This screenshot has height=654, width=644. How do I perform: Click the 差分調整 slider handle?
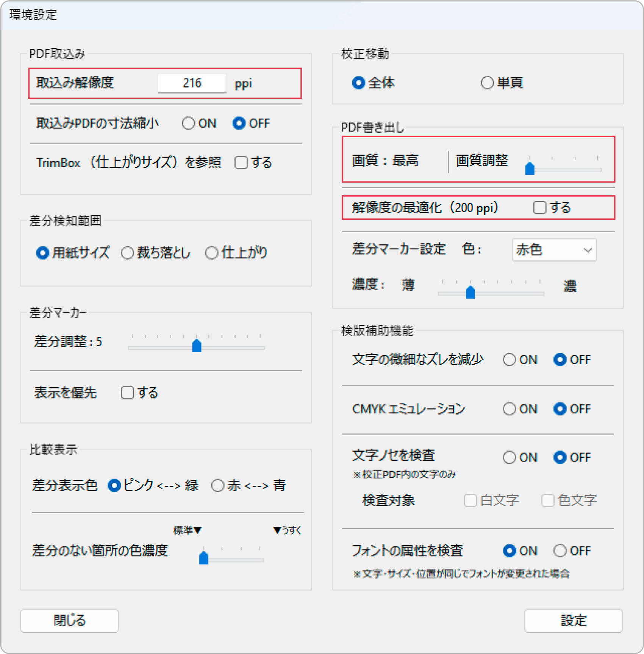(x=197, y=346)
